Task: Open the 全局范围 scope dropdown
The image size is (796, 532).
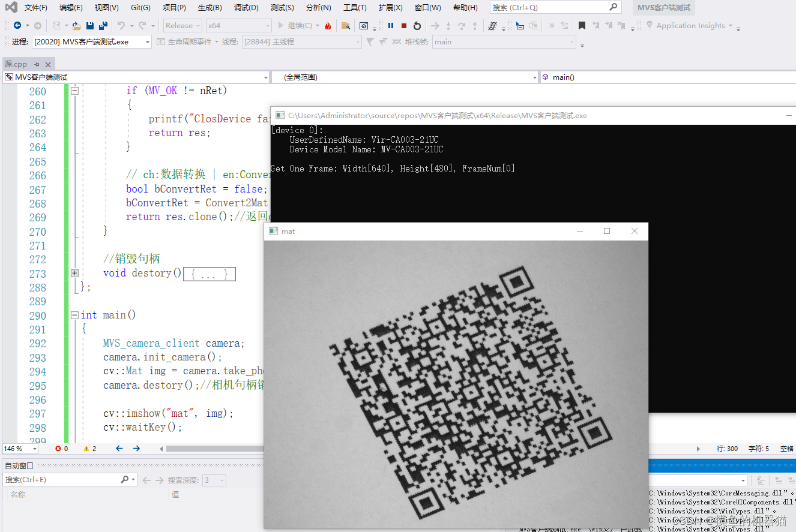Action: [405, 77]
